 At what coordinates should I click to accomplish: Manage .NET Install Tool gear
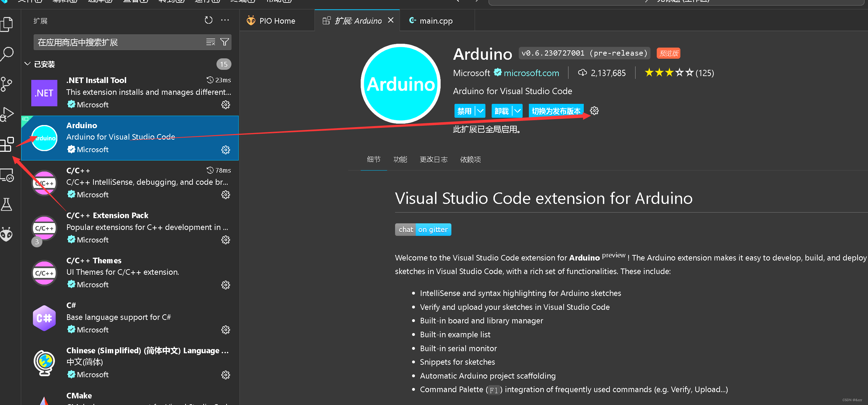pyautogui.click(x=226, y=105)
